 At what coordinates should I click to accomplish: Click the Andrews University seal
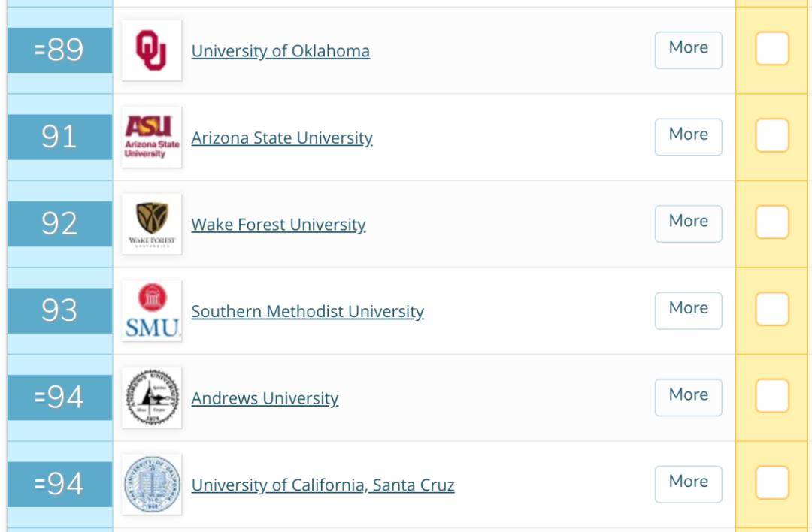point(151,397)
